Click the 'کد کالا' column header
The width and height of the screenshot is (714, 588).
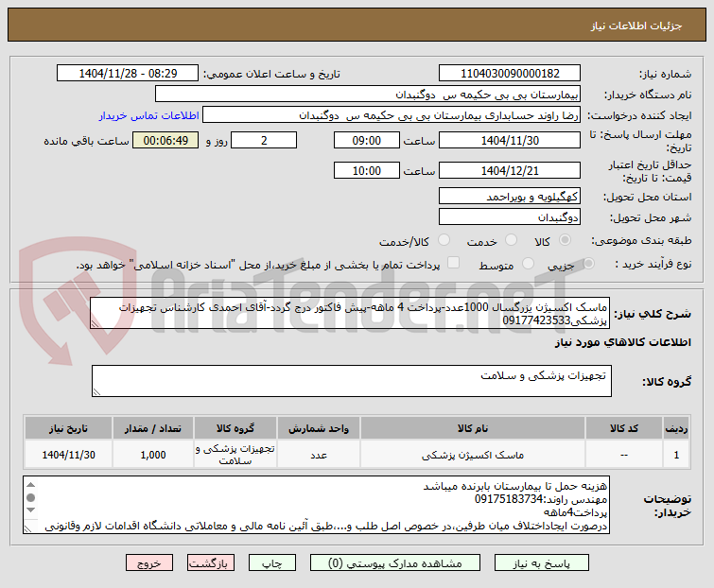624,428
